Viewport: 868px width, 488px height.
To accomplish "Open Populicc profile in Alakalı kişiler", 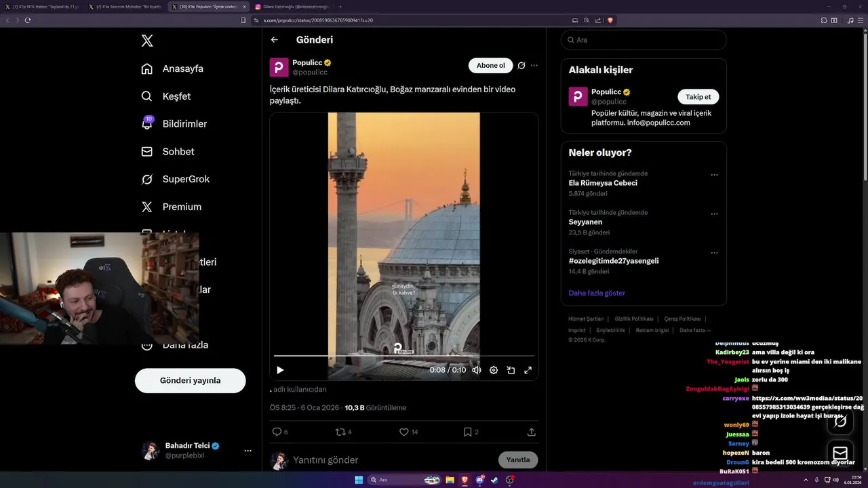I will click(606, 91).
